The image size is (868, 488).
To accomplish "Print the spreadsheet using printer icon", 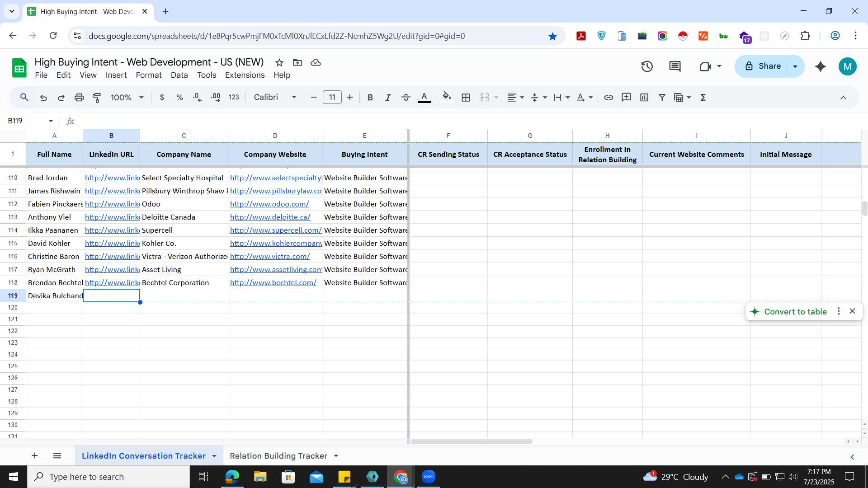I will click(x=79, y=97).
